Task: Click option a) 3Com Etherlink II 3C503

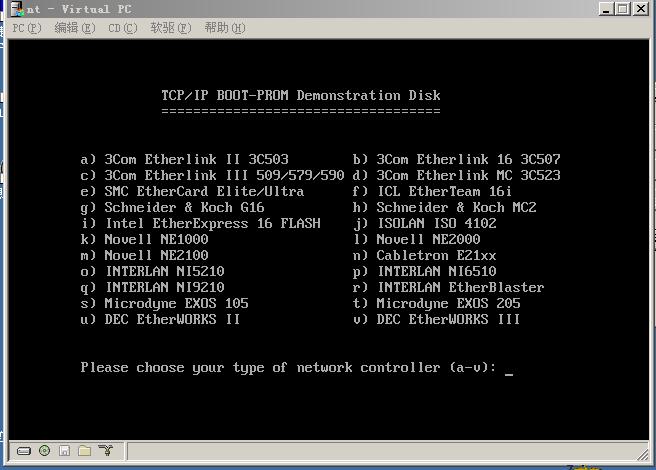Action: 184,159
